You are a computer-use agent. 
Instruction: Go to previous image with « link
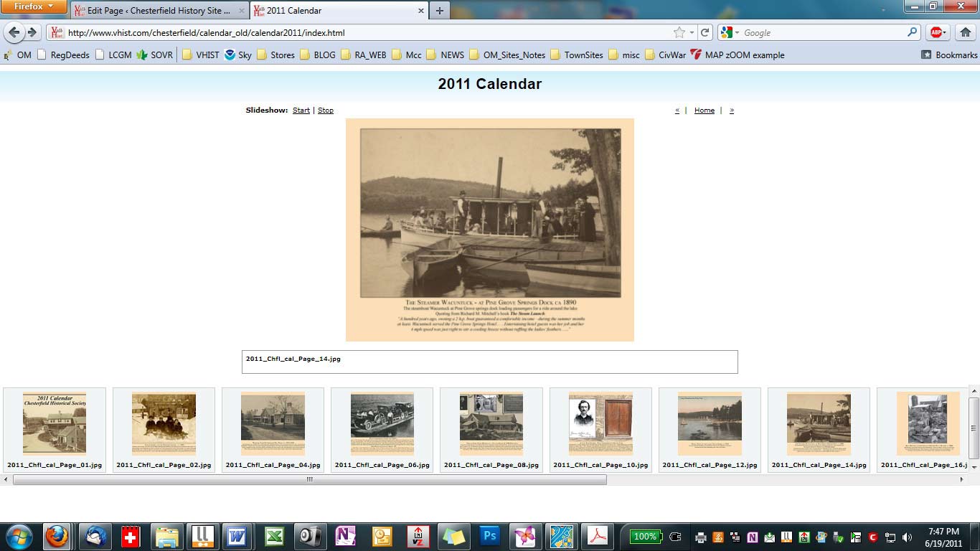coord(677,110)
